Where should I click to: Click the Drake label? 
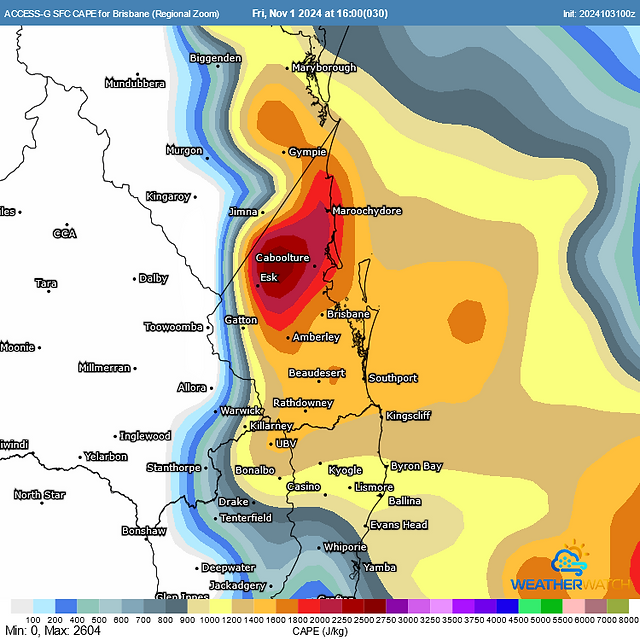coord(233,502)
